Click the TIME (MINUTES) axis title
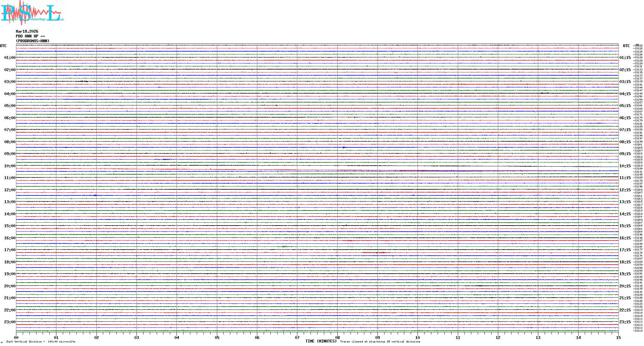Screen dimensions: 644x346 tap(321, 341)
